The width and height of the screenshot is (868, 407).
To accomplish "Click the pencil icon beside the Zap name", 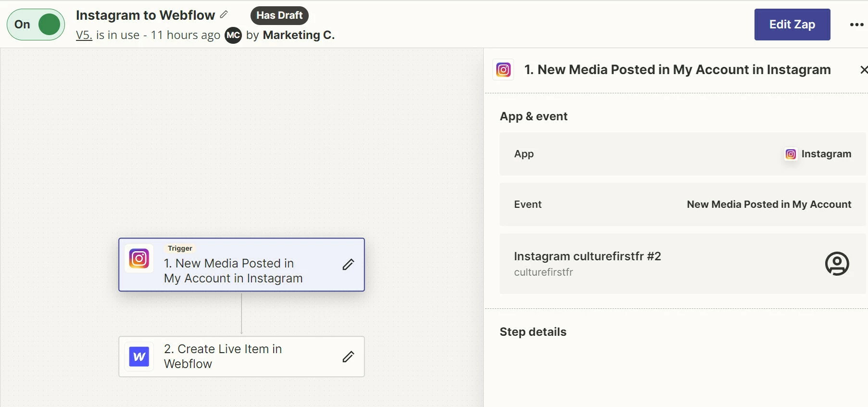I will coord(224,14).
